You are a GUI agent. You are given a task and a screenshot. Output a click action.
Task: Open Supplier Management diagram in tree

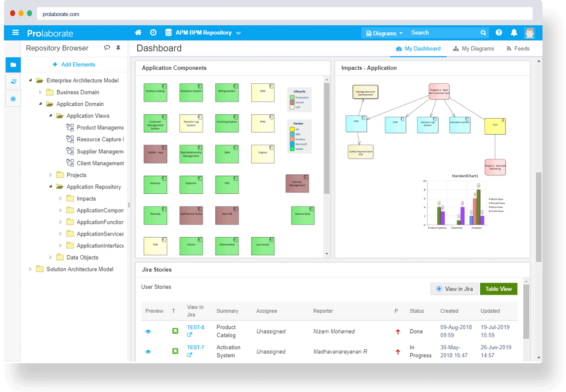(95, 152)
